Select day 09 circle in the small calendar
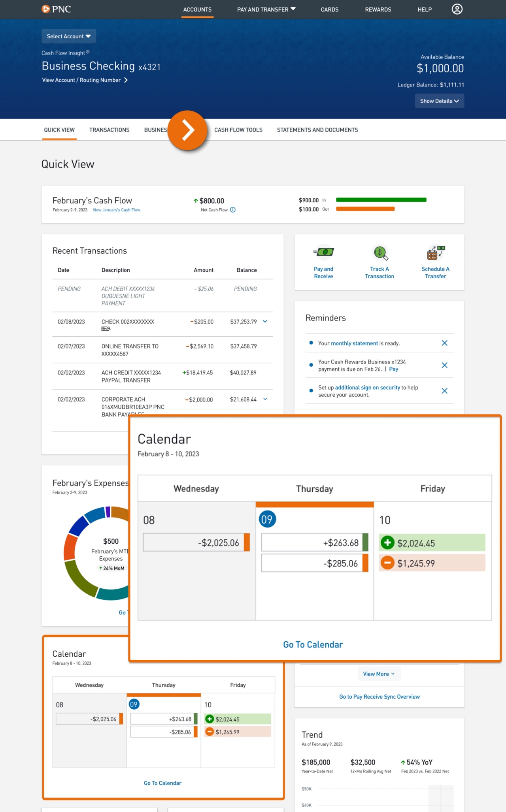The image size is (506, 812). tap(134, 705)
